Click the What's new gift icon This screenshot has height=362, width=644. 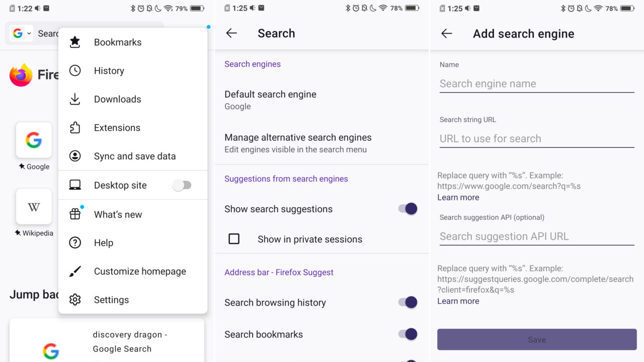[74, 214]
